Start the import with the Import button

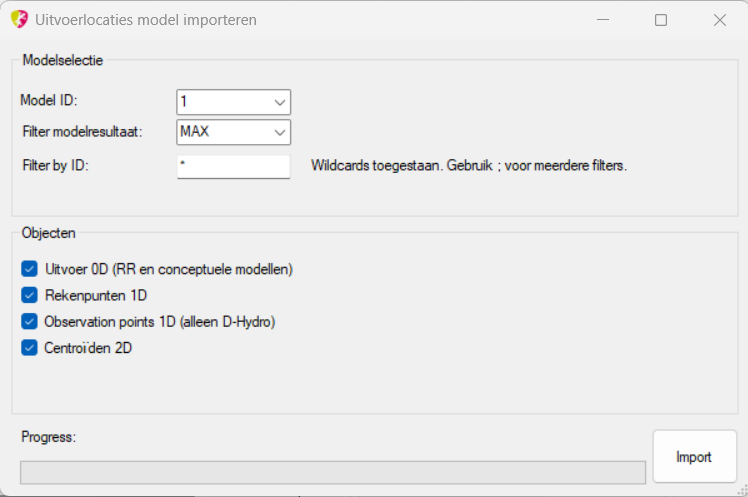(x=695, y=456)
